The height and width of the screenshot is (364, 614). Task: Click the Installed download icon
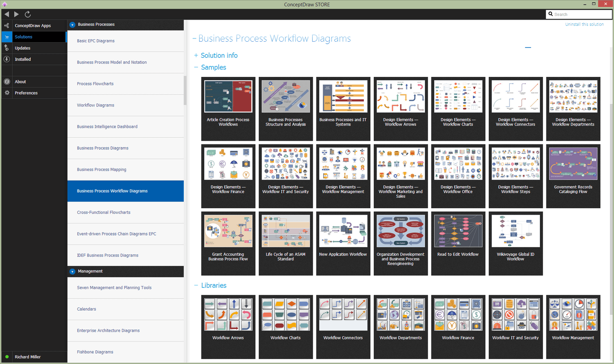point(7,59)
